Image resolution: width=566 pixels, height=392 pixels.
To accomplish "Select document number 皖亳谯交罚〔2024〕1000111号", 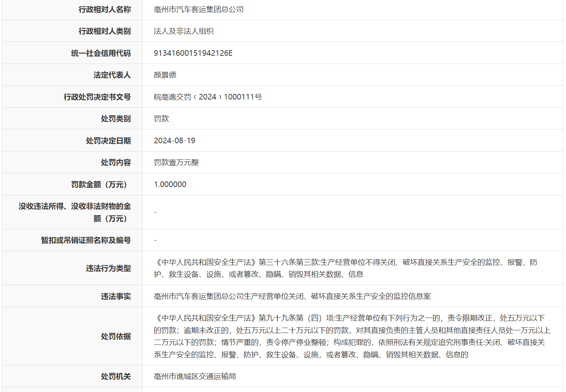I will pos(208,97).
